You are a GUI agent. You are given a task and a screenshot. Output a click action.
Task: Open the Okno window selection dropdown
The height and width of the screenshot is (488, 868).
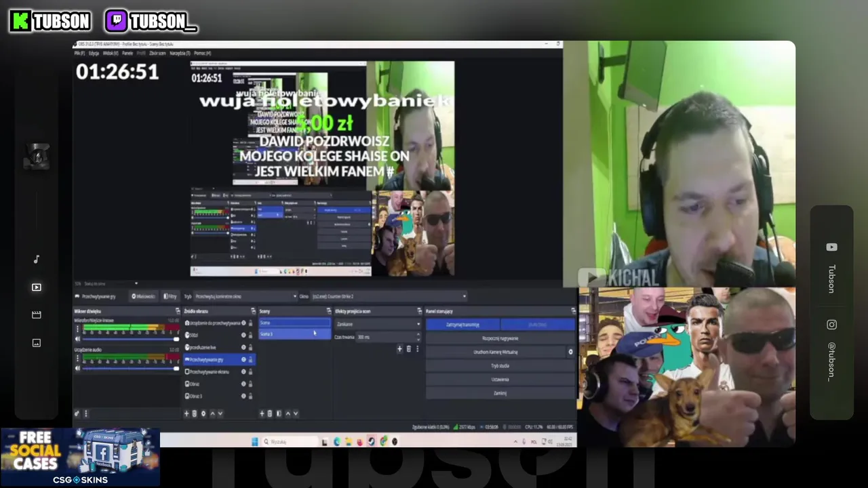[x=389, y=296]
